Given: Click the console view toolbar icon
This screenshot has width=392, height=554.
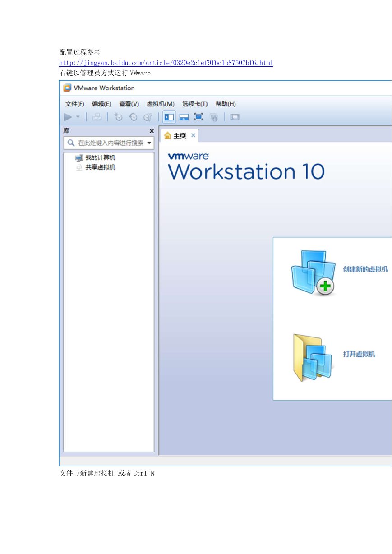Looking at the screenshot, I should (x=235, y=117).
